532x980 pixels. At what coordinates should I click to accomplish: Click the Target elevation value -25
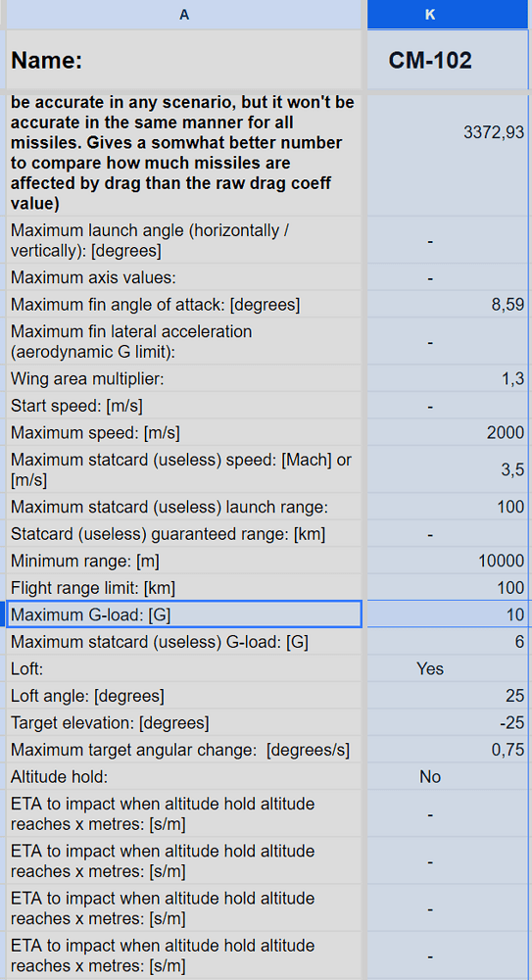pos(448,722)
